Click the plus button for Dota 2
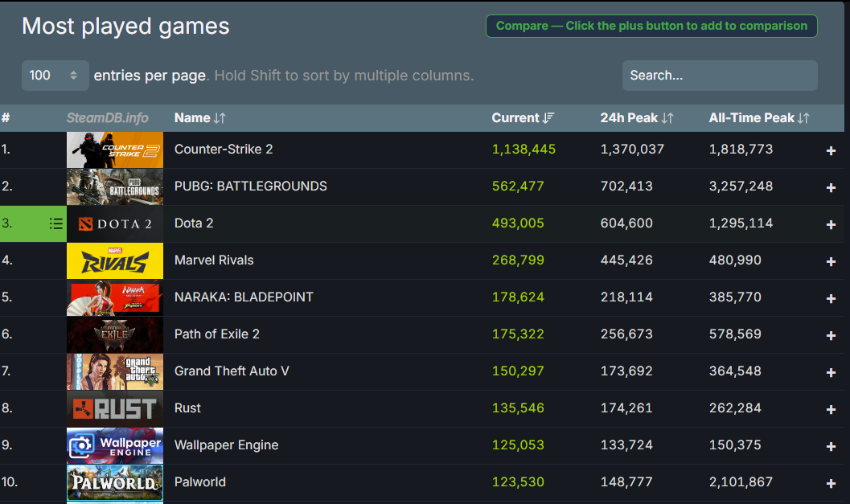This screenshot has height=504, width=850. [x=831, y=224]
